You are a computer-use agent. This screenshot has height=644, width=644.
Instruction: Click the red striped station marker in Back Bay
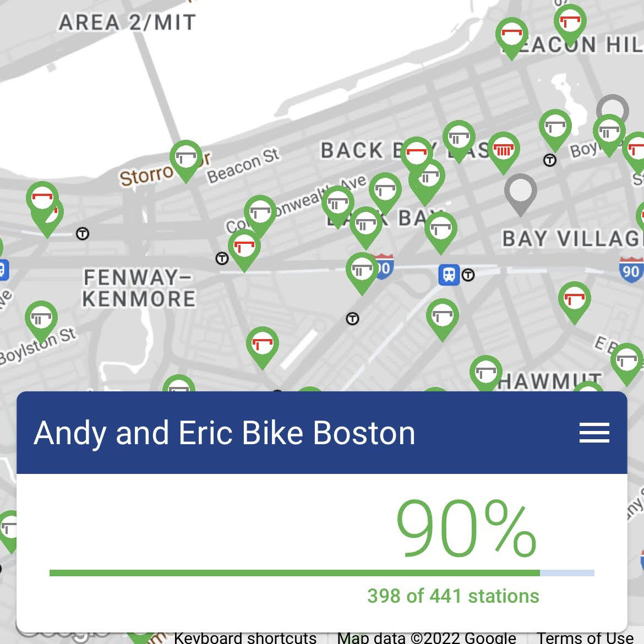coord(503,150)
